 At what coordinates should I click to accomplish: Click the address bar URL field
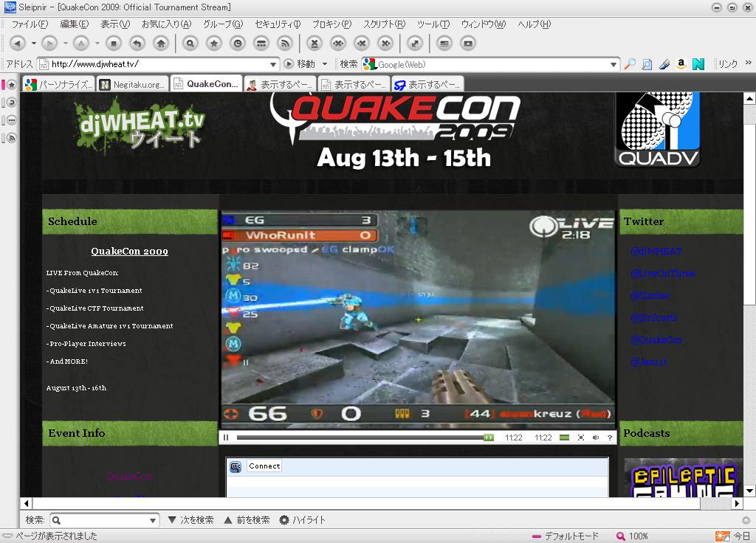click(x=159, y=64)
